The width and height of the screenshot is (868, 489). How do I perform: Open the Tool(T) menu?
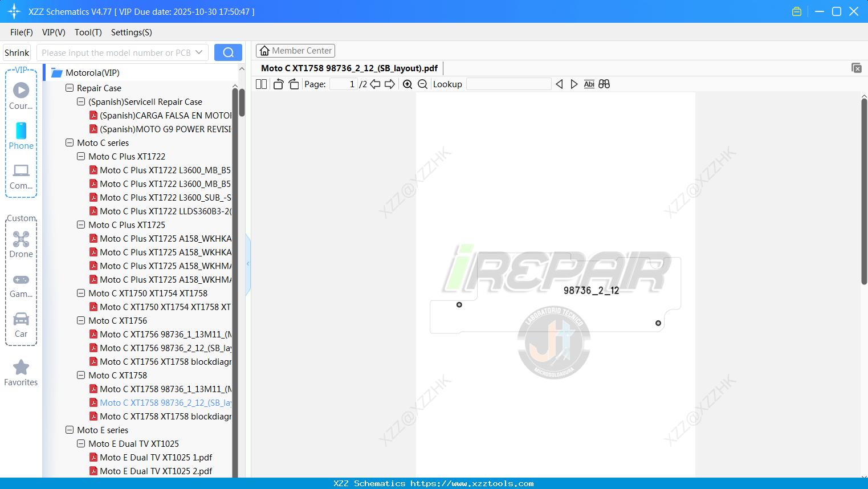pyautogui.click(x=88, y=32)
